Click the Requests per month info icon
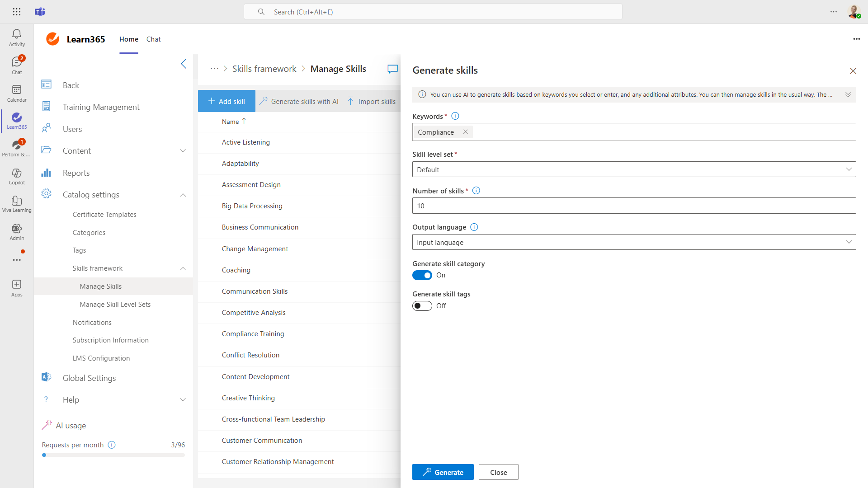 coord(112,445)
